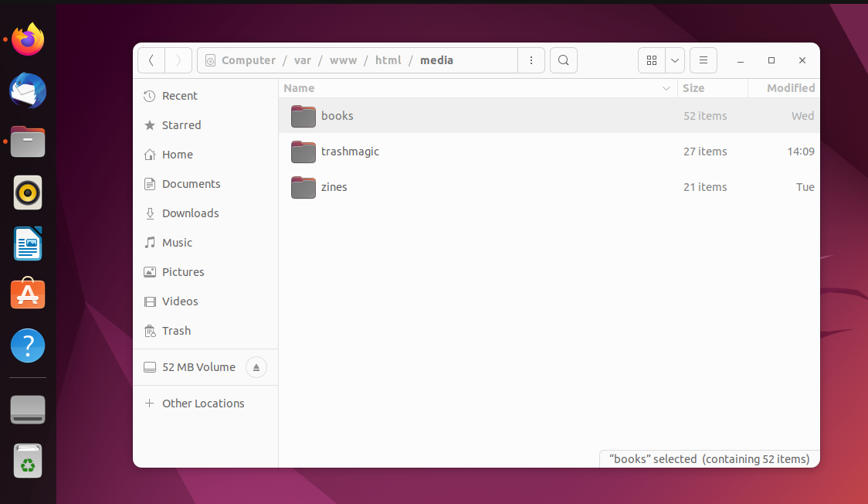The width and height of the screenshot is (868, 504).
Task: Eject the 52 MB Volume
Action: 256,367
